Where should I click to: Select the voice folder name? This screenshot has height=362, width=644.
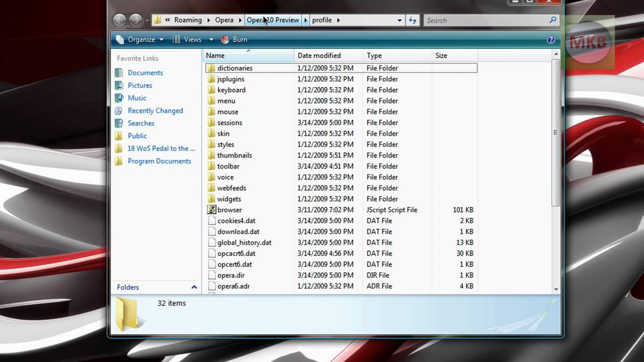tap(225, 177)
